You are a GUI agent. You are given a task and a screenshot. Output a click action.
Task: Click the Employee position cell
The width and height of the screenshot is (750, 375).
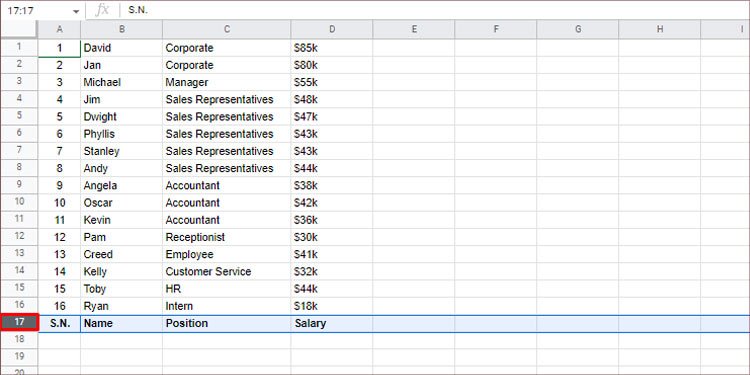227,254
